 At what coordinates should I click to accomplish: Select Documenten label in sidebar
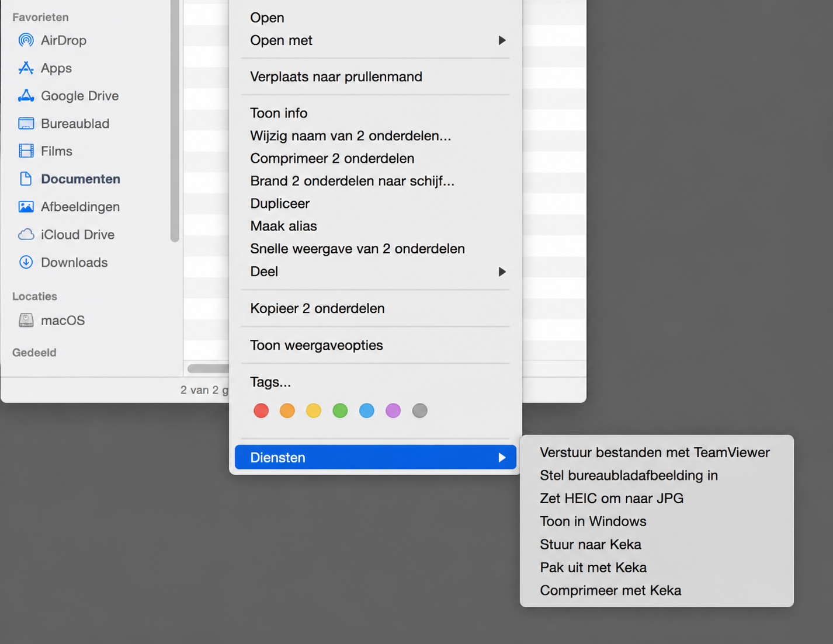click(81, 179)
